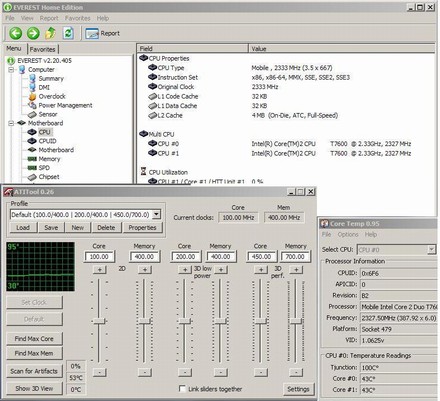Click the New profile button in ATITool

click(78, 228)
